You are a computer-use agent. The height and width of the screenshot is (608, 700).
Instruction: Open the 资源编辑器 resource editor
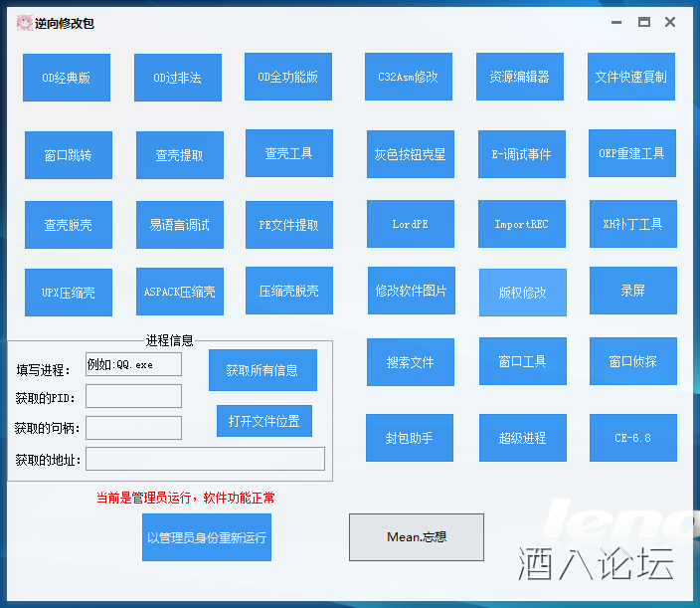click(520, 77)
